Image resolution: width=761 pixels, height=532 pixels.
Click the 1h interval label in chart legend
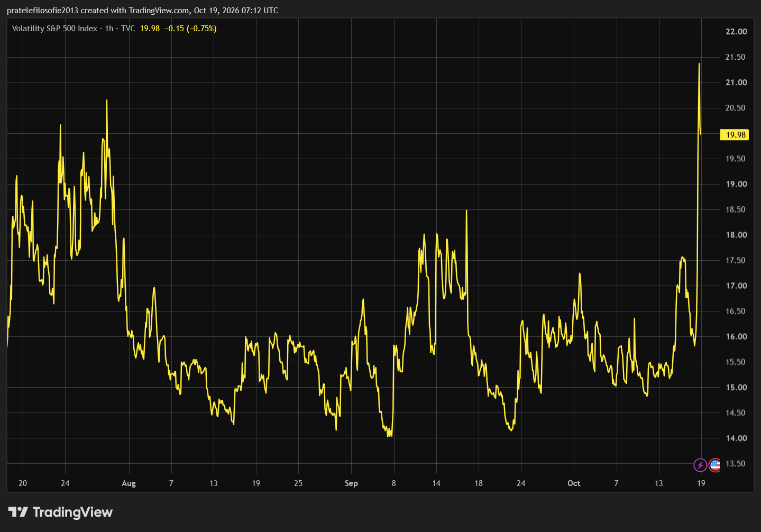(109, 29)
